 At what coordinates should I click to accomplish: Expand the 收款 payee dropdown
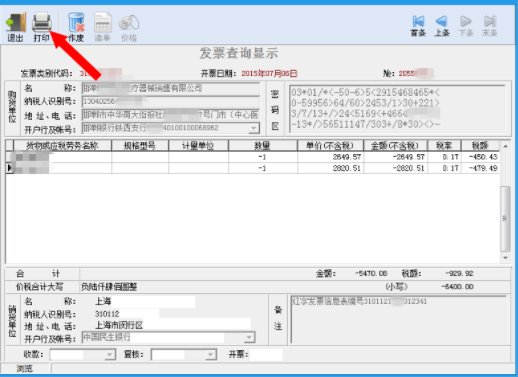[x=109, y=354]
